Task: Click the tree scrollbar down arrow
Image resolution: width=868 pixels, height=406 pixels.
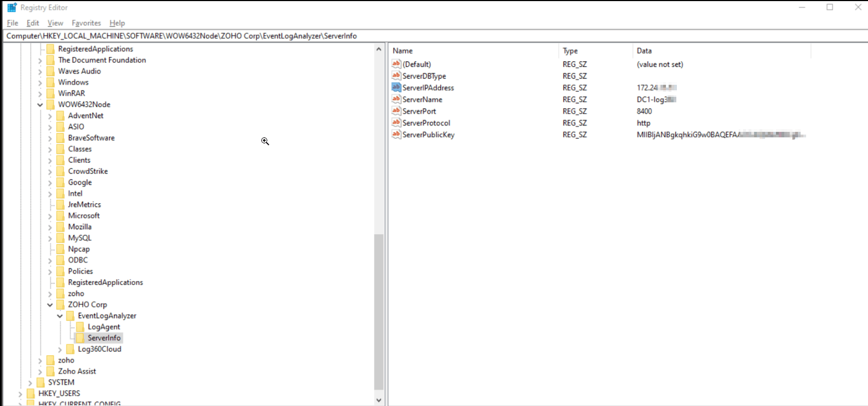Action: tap(378, 401)
